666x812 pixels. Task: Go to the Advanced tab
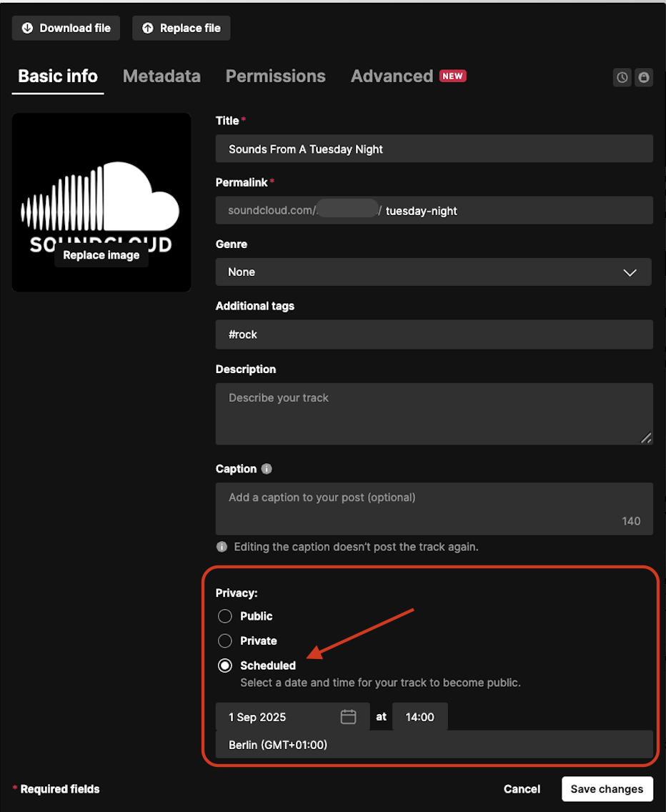click(392, 76)
